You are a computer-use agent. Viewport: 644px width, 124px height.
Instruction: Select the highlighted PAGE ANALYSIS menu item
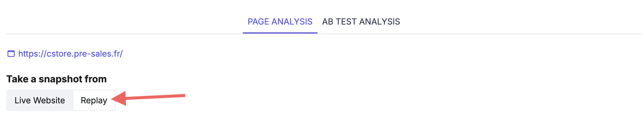[x=280, y=22]
